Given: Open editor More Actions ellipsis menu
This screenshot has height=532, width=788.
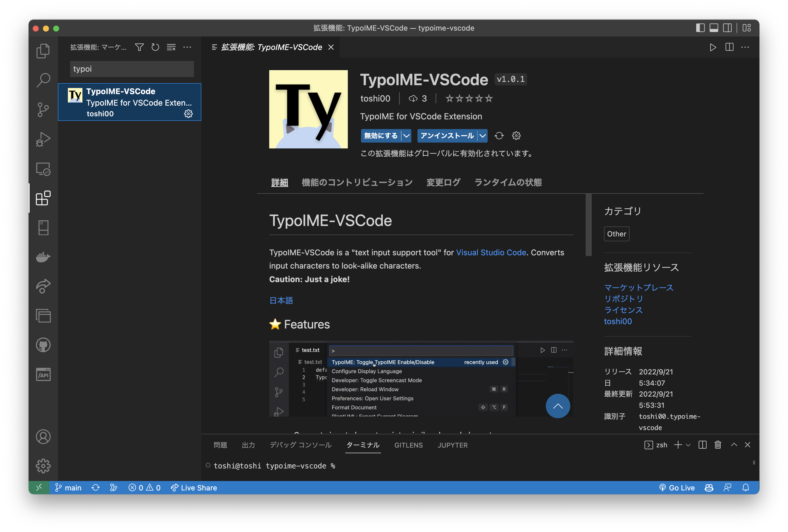Looking at the screenshot, I should pyautogui.click(x=745, y=47).
